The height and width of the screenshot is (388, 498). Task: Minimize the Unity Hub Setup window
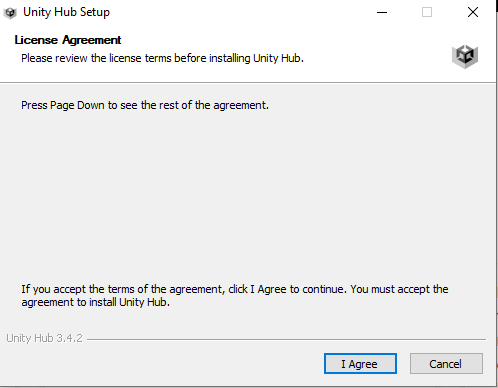(382, 13)
